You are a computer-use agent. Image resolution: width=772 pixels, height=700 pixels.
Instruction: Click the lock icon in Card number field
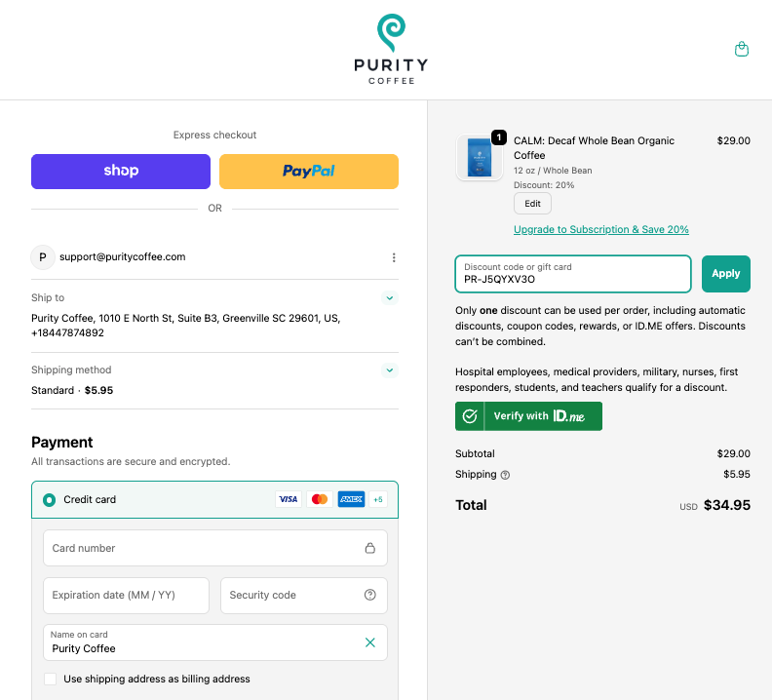coord(370,548)
